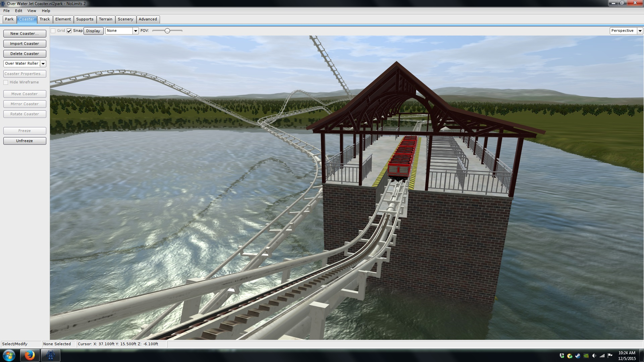The width and height of the screenshot is (644, 362).
Task: Open the Perspective view dropdown
Action: 640,31
